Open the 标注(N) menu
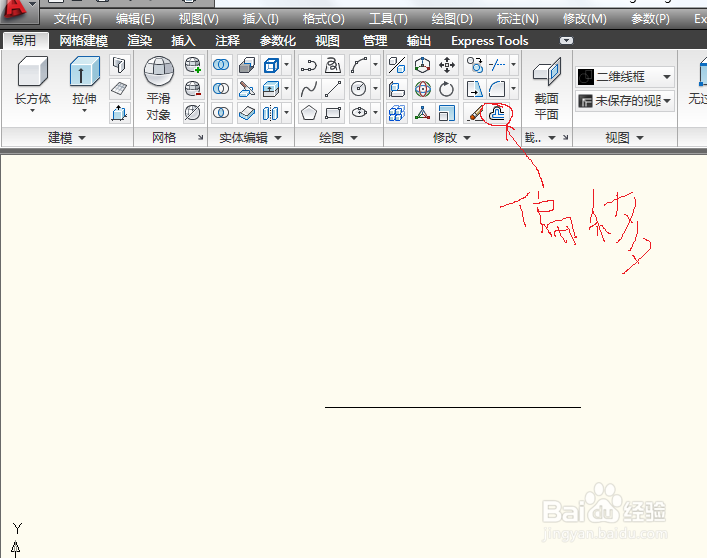 [517, 19]
